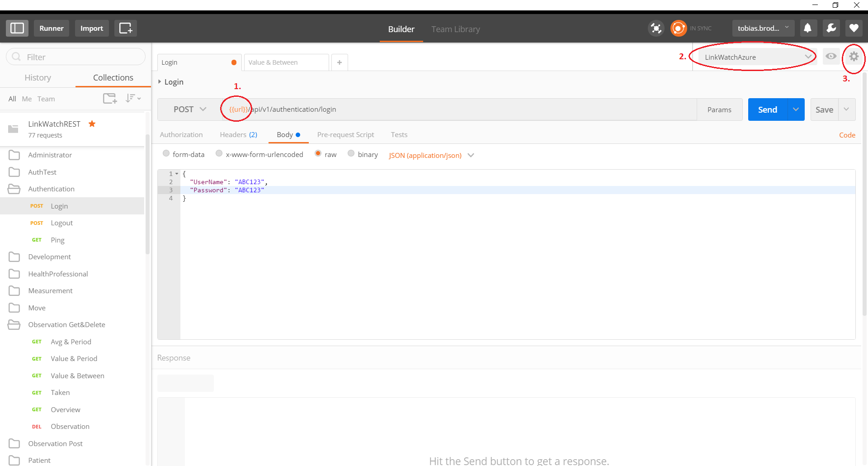Open notifications bell icon
Screen dimensions: 868x466
807,28
